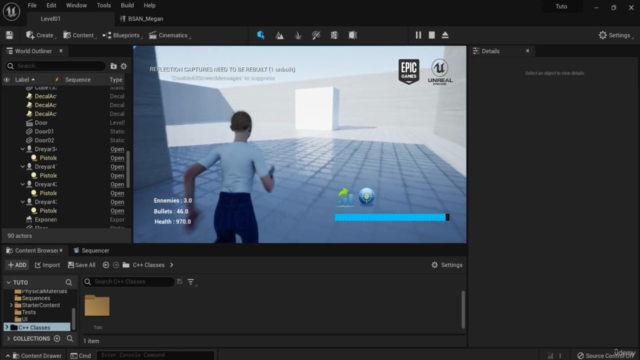Stop the play session
Screen dimensions: 640x360
[432, 35]
